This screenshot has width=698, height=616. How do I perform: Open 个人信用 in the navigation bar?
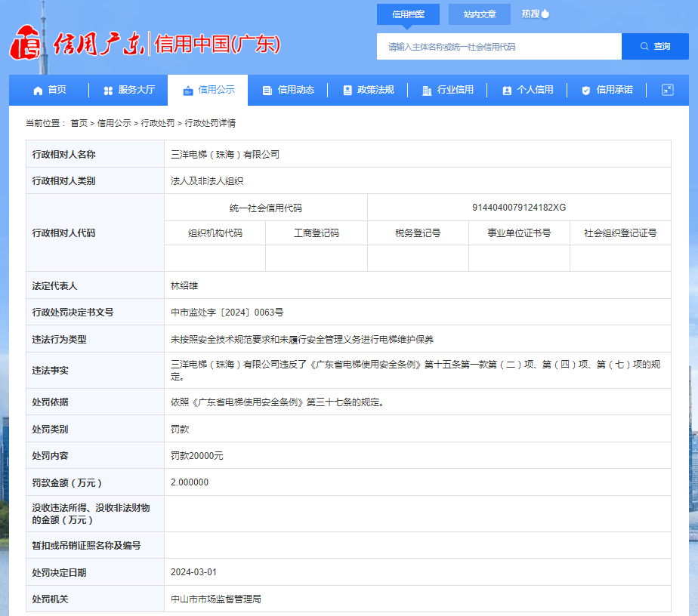527,91
